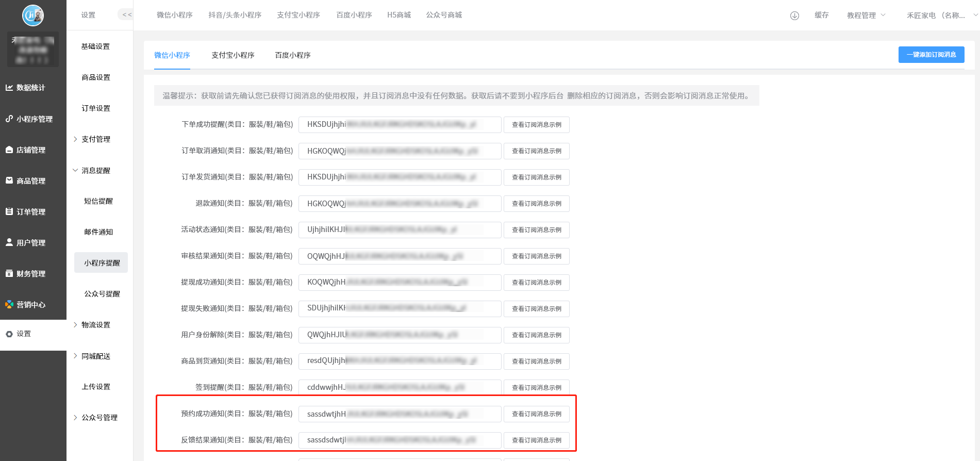The height and width of the screenshot is (461, 980).
Task: View subscription example for 用户身份解除
Action: point(537,335)
